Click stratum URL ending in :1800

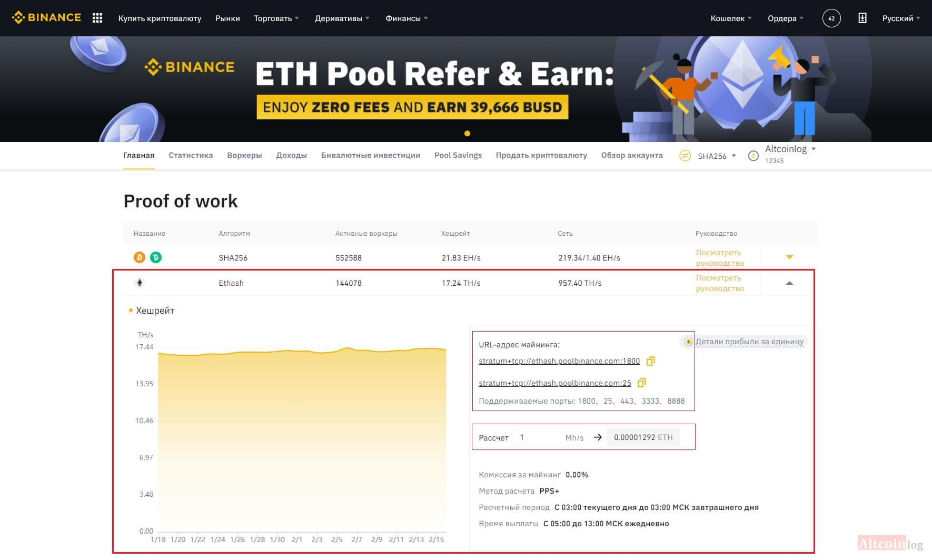click(x=559, y=361)
